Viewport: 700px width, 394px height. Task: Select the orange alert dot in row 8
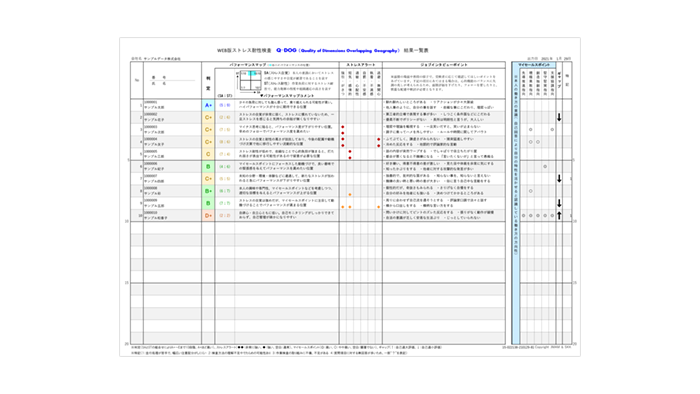350,195
